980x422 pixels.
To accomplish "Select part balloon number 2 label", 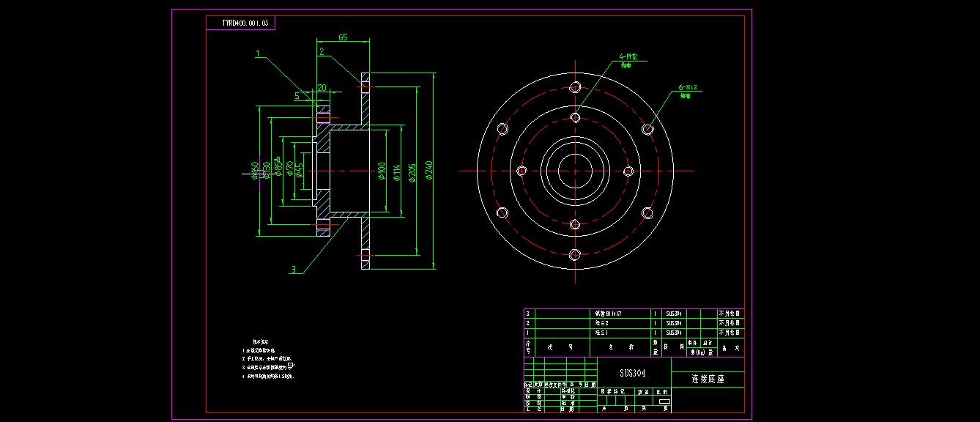I will pyautogui.click(x=321, y=51).
